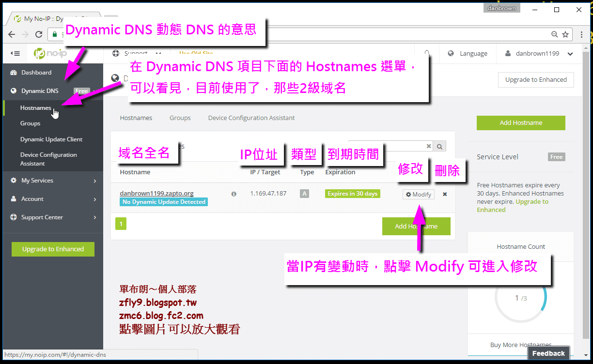Open Support dropdown in top bar
The height and width of the screenshot is (364, 593).
[137, 53]
